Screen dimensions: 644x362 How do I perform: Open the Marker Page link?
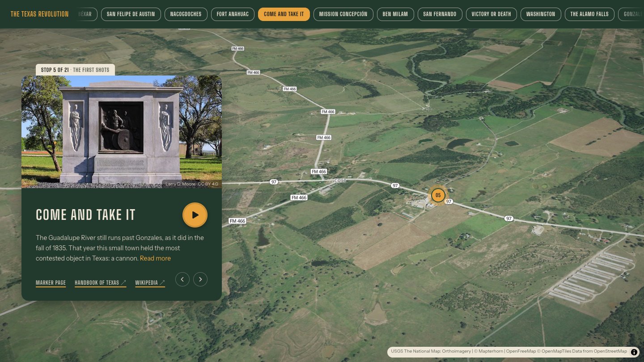click(x=51, y=283)
